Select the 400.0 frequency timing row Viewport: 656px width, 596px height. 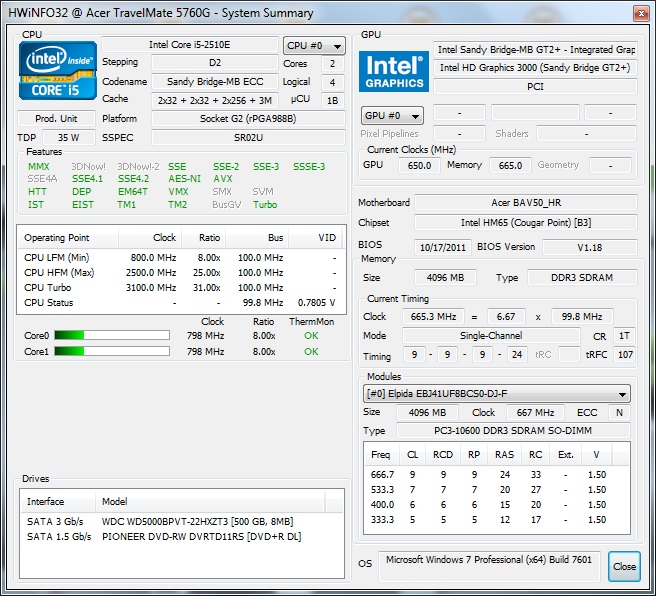click(x=497, y=505)
